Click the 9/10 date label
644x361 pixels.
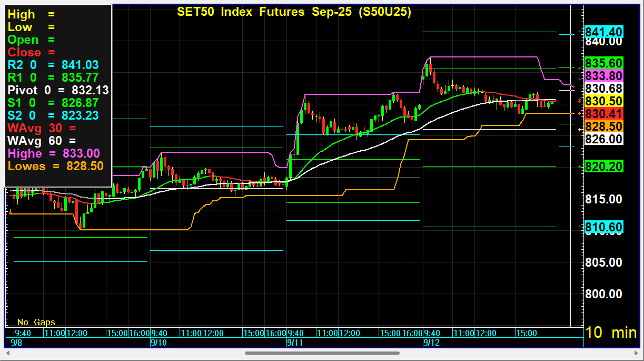point(158,342)
